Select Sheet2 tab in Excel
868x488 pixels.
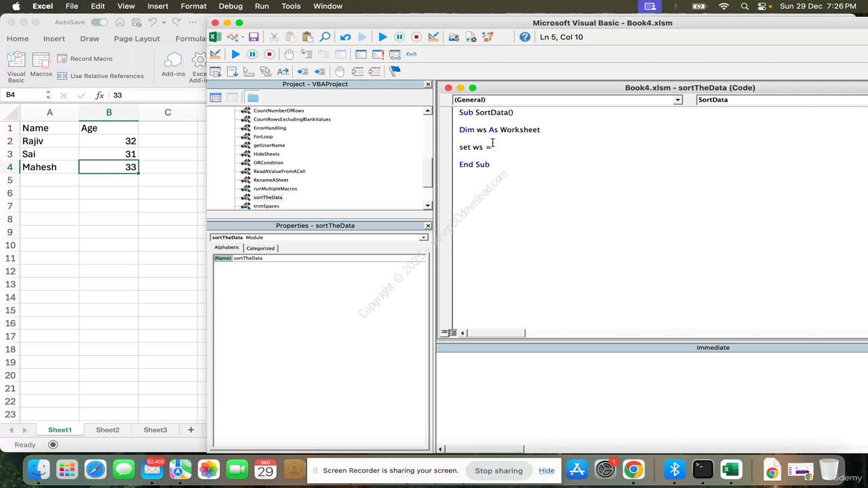click(107, 430)
